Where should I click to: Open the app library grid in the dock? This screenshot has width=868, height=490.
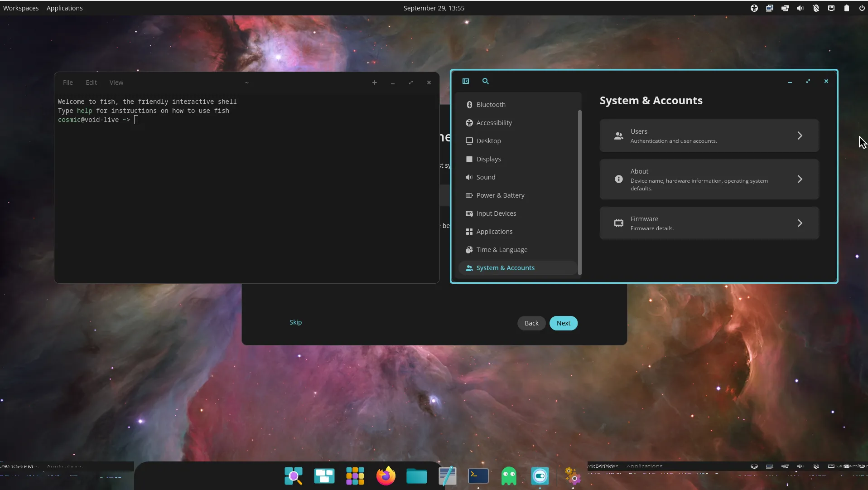pos(355,476)
